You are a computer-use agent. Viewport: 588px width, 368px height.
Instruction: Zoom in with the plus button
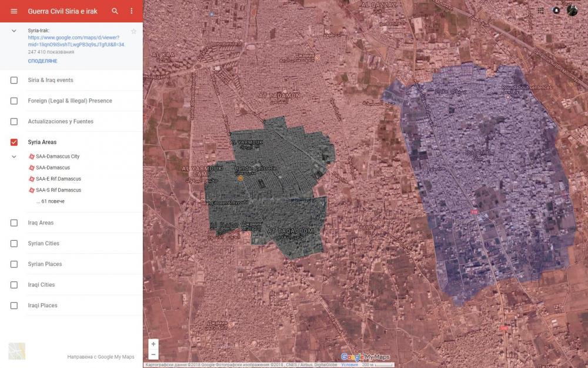(153, 344)
